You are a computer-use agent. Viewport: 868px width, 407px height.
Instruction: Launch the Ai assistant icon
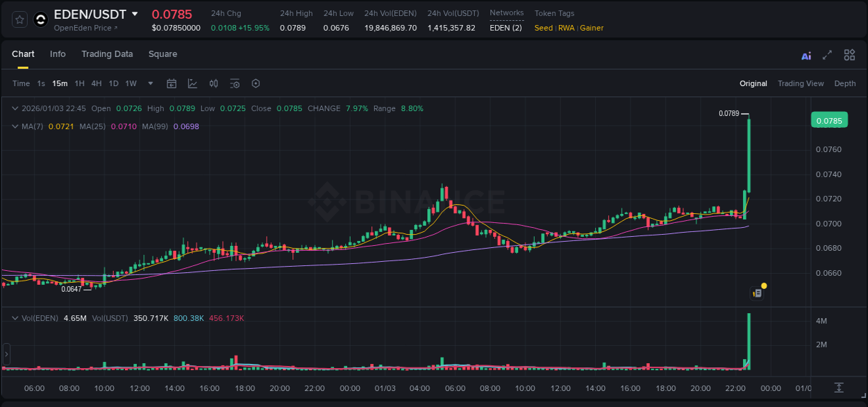click(x=806, y=54)
